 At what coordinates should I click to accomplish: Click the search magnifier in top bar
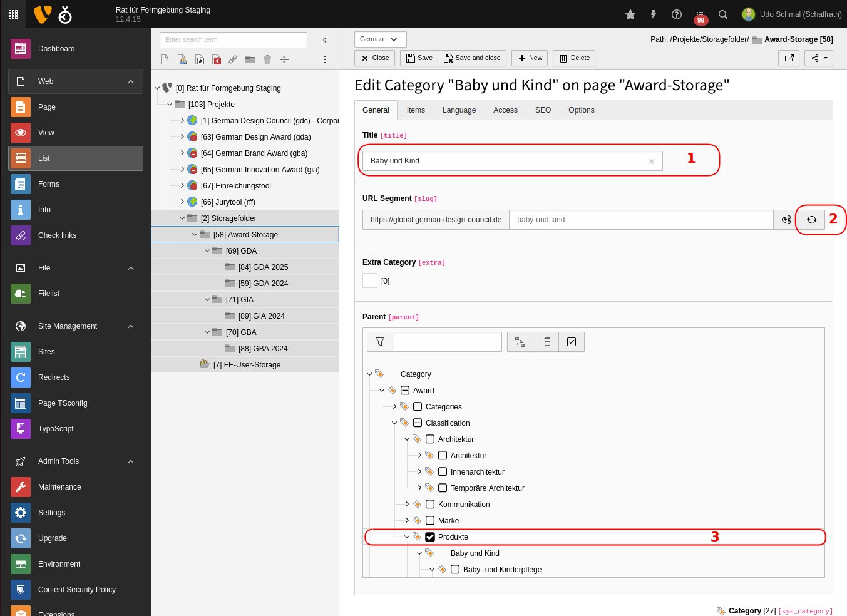pyautogui.click(x=723, y=14)
